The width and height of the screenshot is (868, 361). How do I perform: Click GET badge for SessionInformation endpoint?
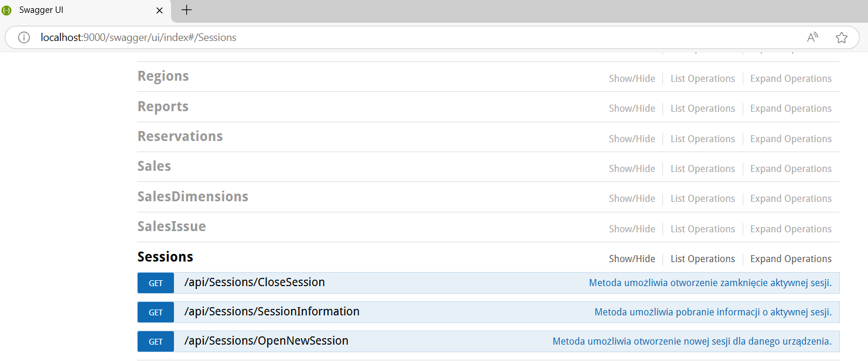(x=156, y=312)
